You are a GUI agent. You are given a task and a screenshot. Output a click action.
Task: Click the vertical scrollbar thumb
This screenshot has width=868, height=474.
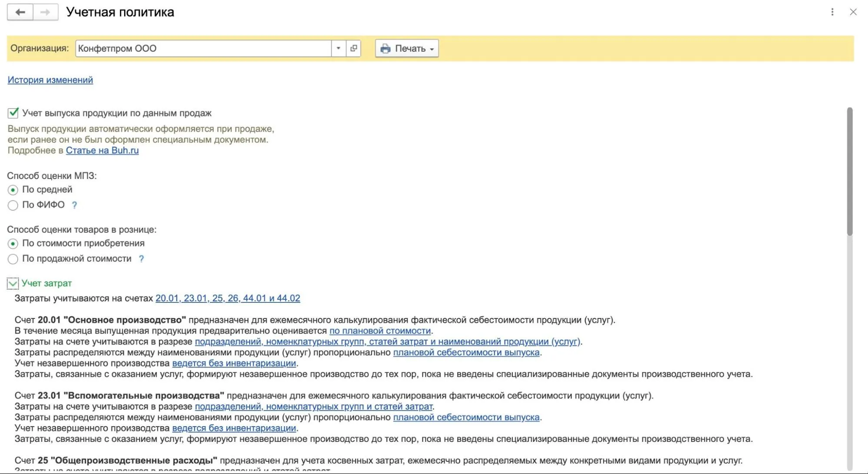(x=849, y=172)
